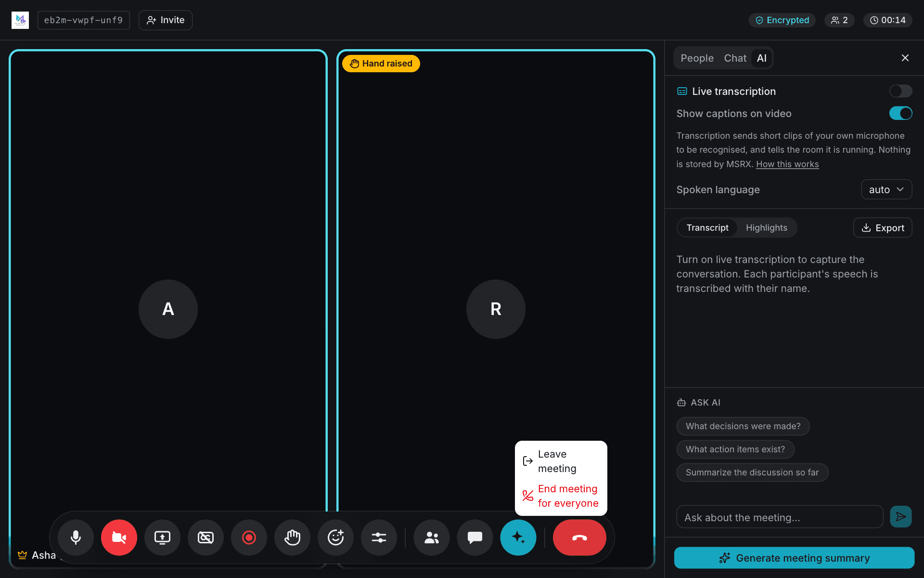Switch to the Chat tab
924x578 pixels.
coord(735,58)
